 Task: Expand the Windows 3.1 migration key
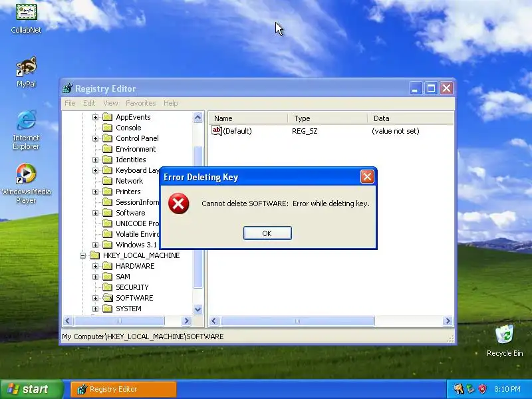pos(95,245)
